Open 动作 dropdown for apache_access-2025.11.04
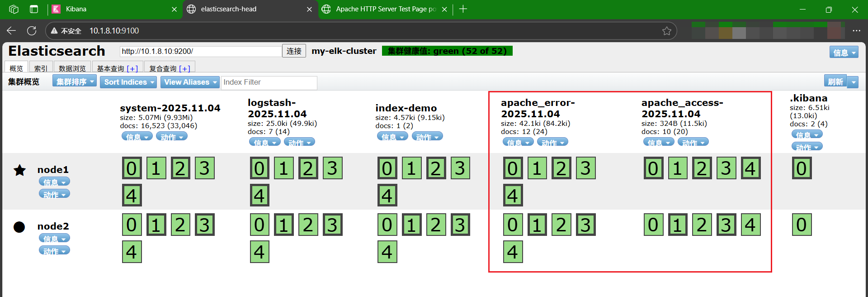Image resolution: width=868 pixels, height=297 pixels. pyautogui.click(x=693, y=142)
